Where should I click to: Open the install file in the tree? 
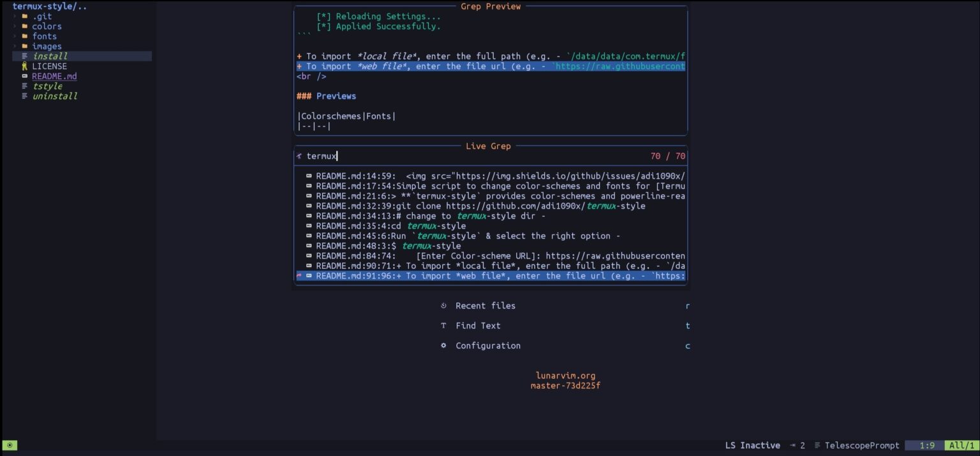[x=49, y=56]
